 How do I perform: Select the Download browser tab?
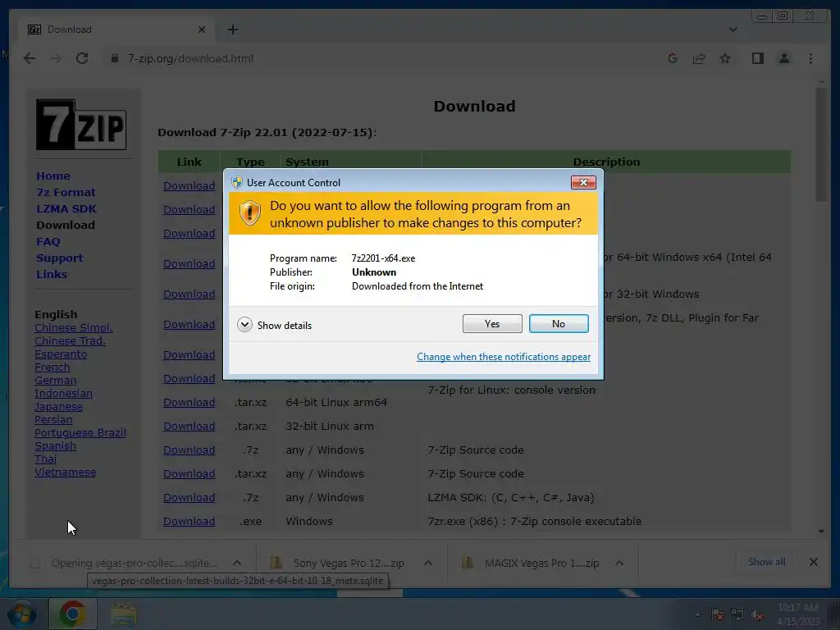pyautogui.click(x=116, y=30)
